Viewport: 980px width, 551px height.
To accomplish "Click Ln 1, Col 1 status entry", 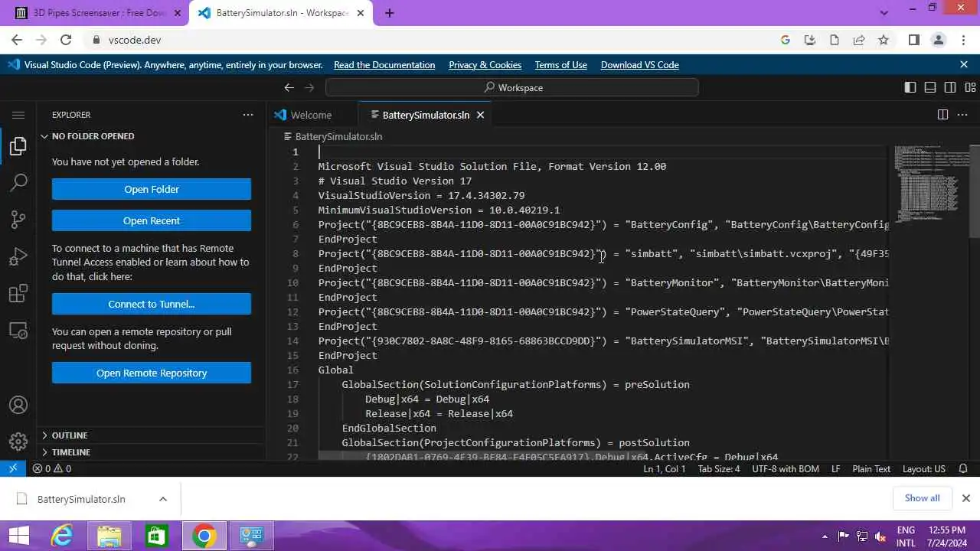I will [x=665, y=468].
